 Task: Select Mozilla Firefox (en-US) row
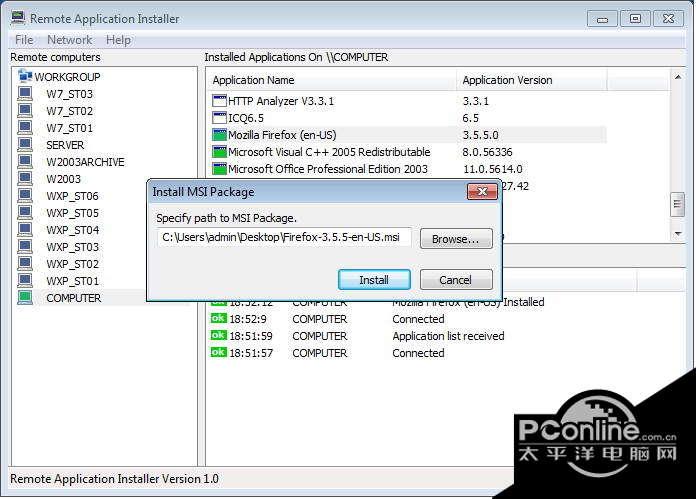pos(407,135)
